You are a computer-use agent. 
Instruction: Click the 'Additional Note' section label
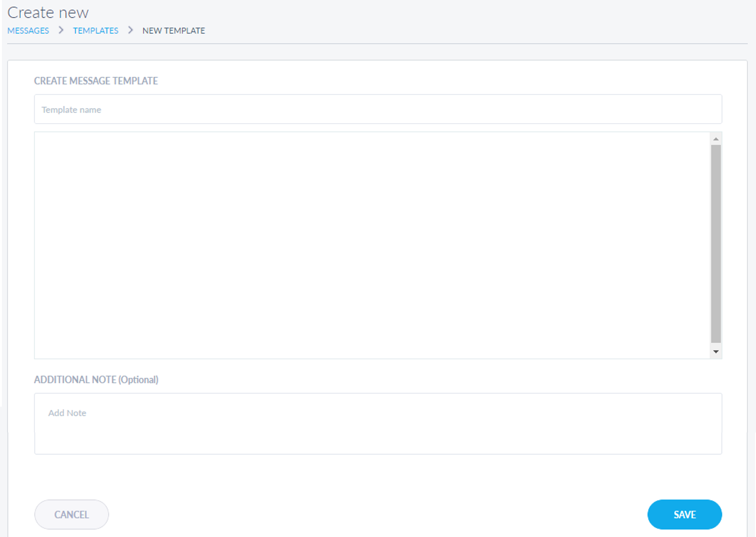tap(75, 379)
